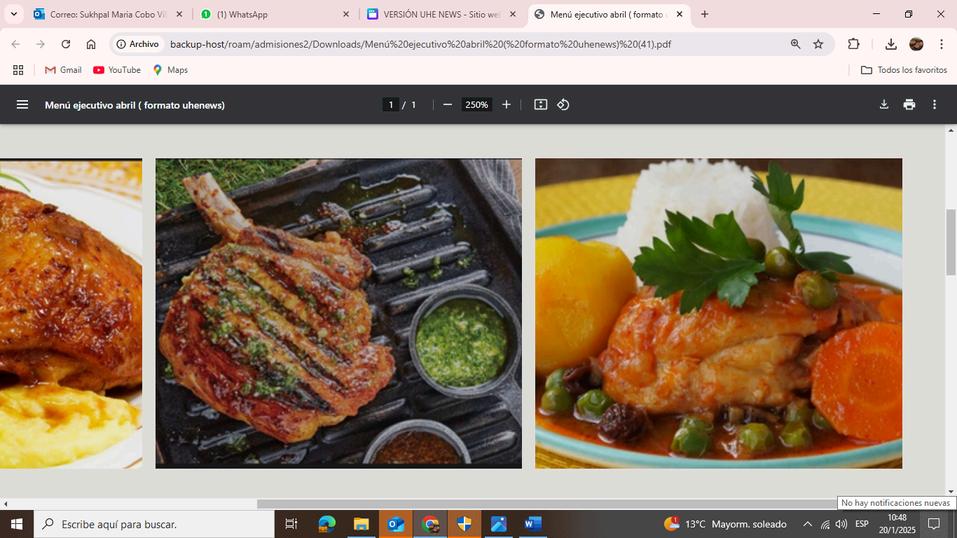Screen dimensions: 957x538
Task: Open the volume control tray icon
Action: [842, 524]
